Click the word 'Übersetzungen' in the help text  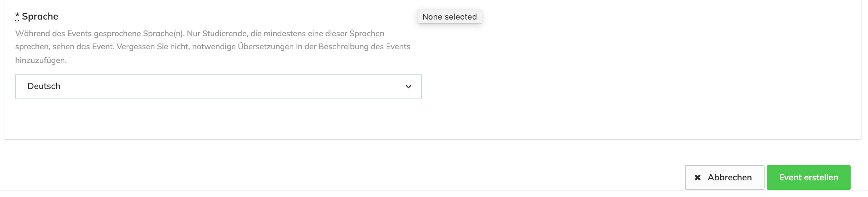click(x=265, y=47)
